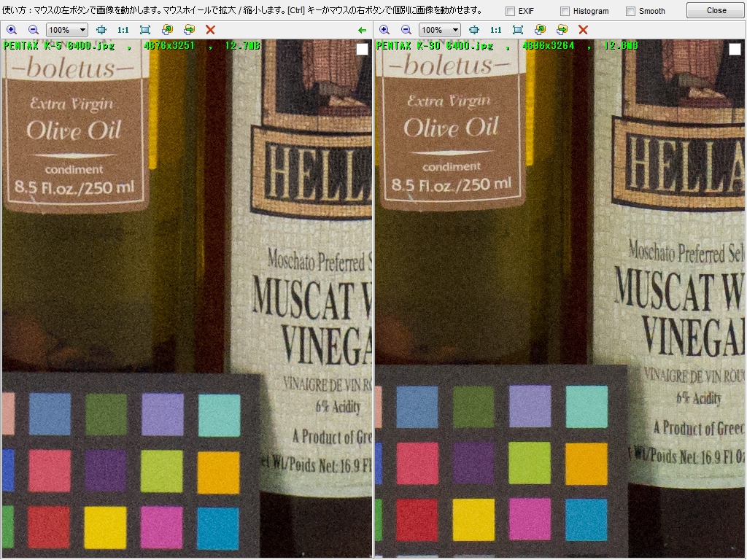Click the 'PENTAX K-5 6400.jpg' filename overlay
747x560 pixels.
[59, 46]
